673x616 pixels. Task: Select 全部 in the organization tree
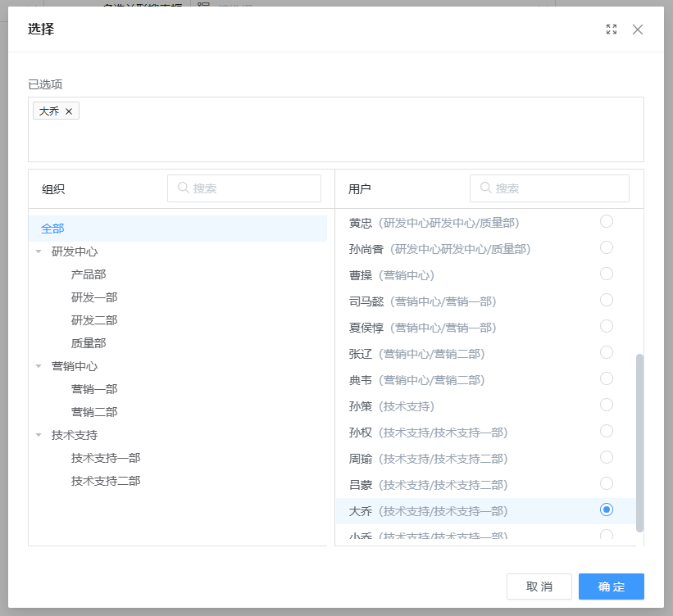tap(52, 229)
